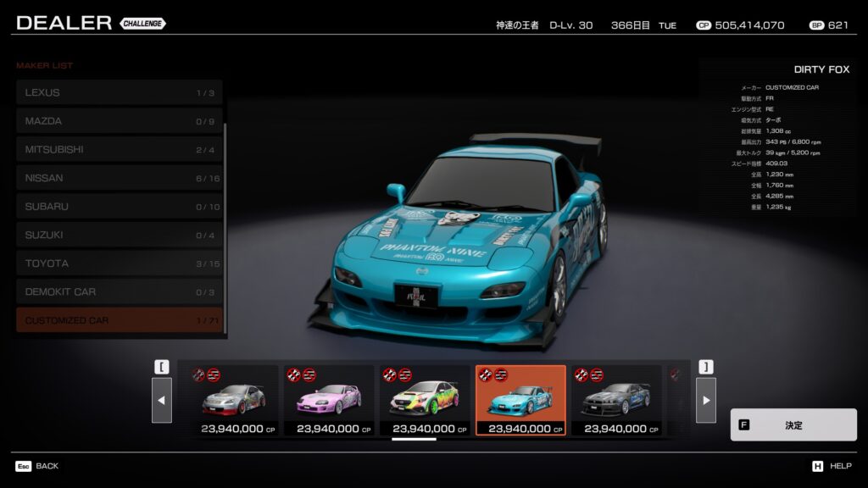Click the 409.03 speed index value
The width and height of the screenshot is (868, 488).
pos(776,164)
